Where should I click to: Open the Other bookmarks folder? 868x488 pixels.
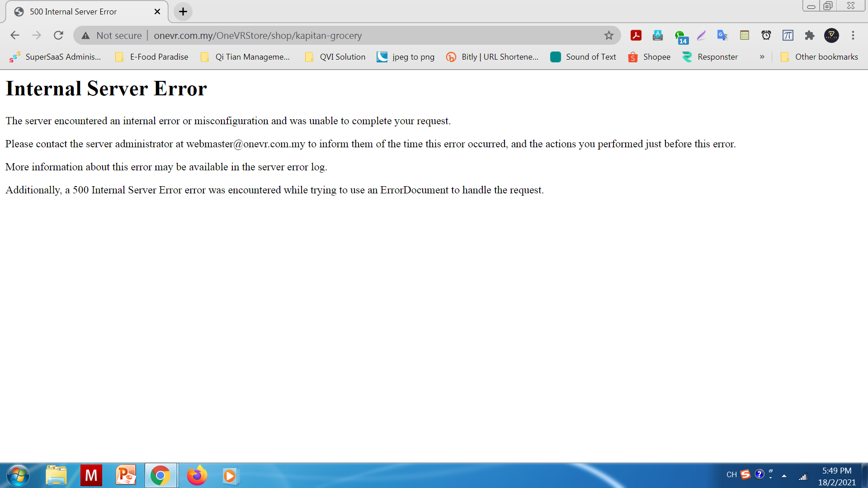819,57
